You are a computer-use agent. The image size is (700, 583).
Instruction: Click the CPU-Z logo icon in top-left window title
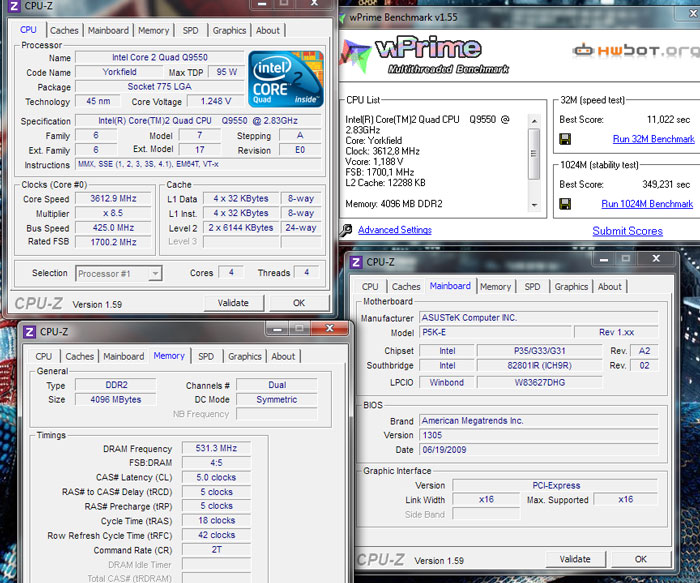pos(14,6)
